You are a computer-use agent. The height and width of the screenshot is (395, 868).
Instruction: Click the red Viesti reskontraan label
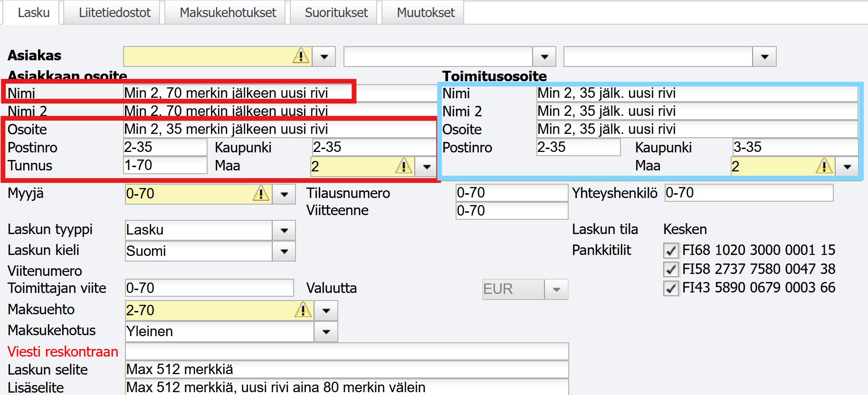(x=63, y=352)
